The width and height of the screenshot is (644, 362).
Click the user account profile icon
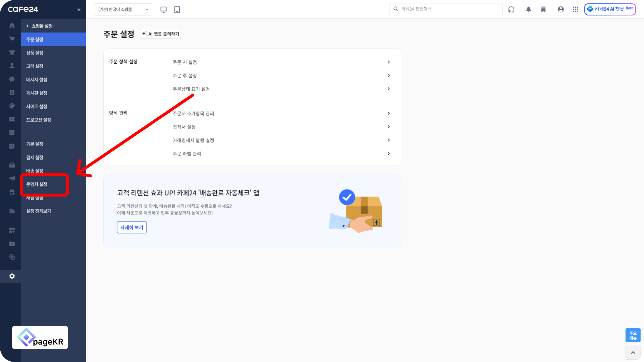[x=561, y=9]
